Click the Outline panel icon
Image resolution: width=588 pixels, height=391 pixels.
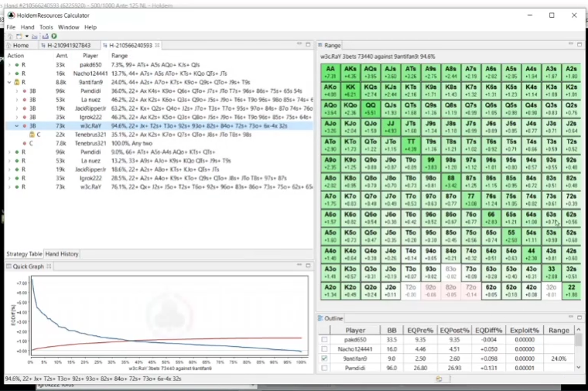click(320, 318)
